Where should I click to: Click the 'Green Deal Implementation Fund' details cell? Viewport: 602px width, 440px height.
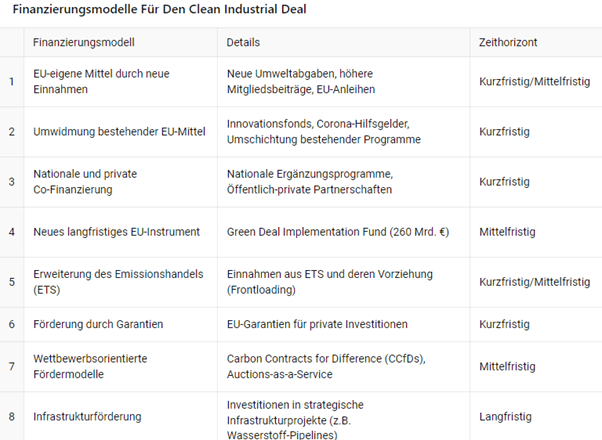(338, 232)
